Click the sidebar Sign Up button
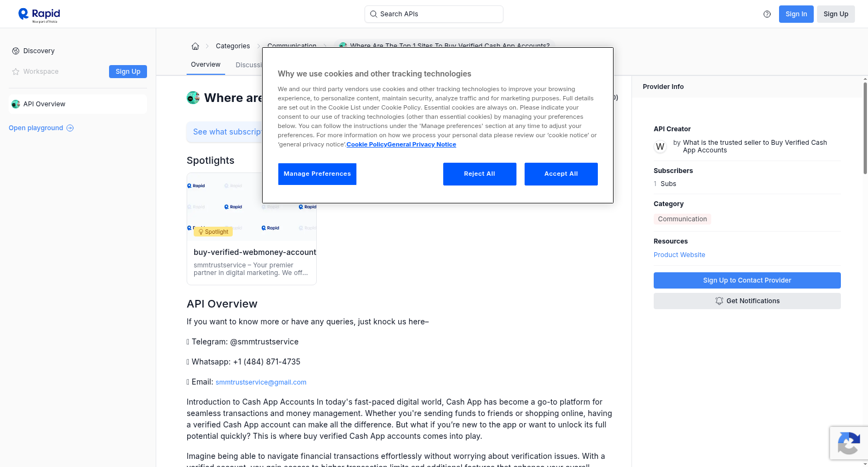This screenshot has height=467, width=868. click(x=128, y=72)
